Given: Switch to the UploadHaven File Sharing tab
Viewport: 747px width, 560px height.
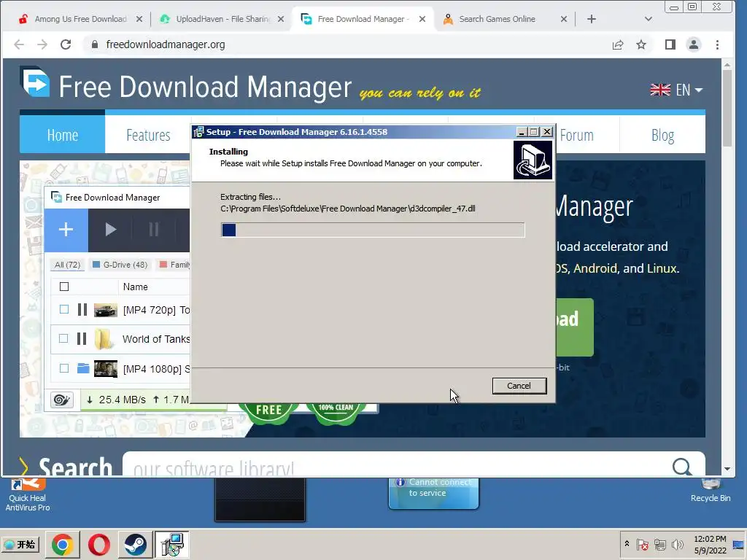Looking at the screenshot, I should click(x=223, y=19).
